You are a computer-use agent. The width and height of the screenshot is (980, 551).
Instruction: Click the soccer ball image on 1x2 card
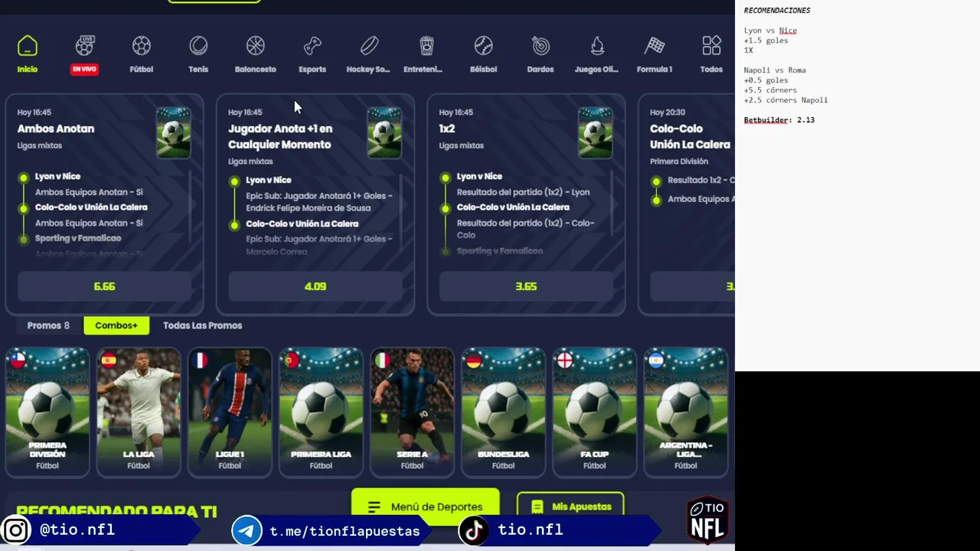click(x=595, y=133)
